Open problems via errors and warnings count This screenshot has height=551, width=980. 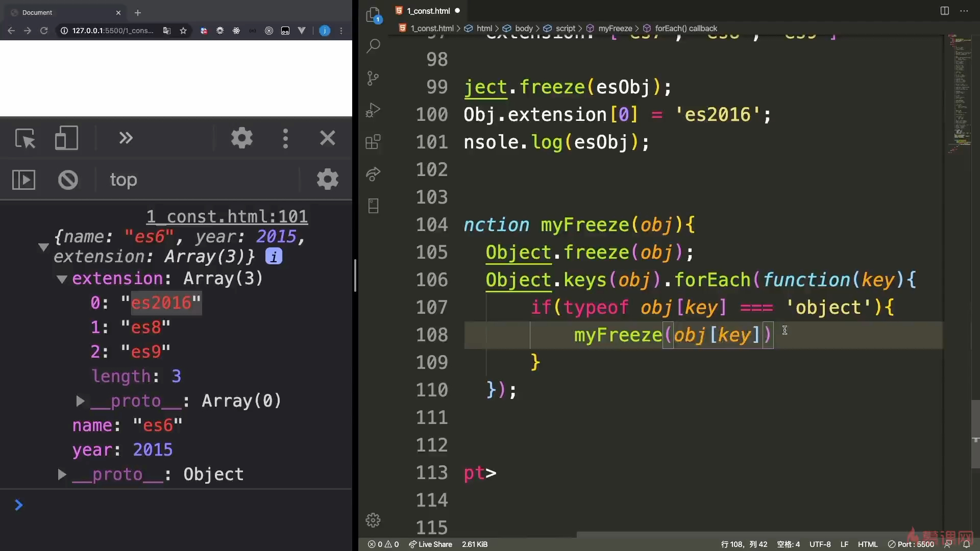tap(383, 544)
